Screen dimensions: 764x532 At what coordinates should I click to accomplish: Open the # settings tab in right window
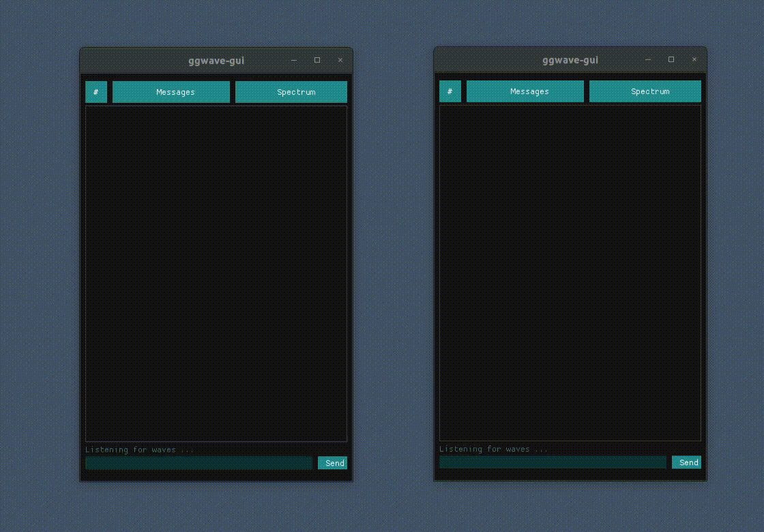(x=450, y=91)
